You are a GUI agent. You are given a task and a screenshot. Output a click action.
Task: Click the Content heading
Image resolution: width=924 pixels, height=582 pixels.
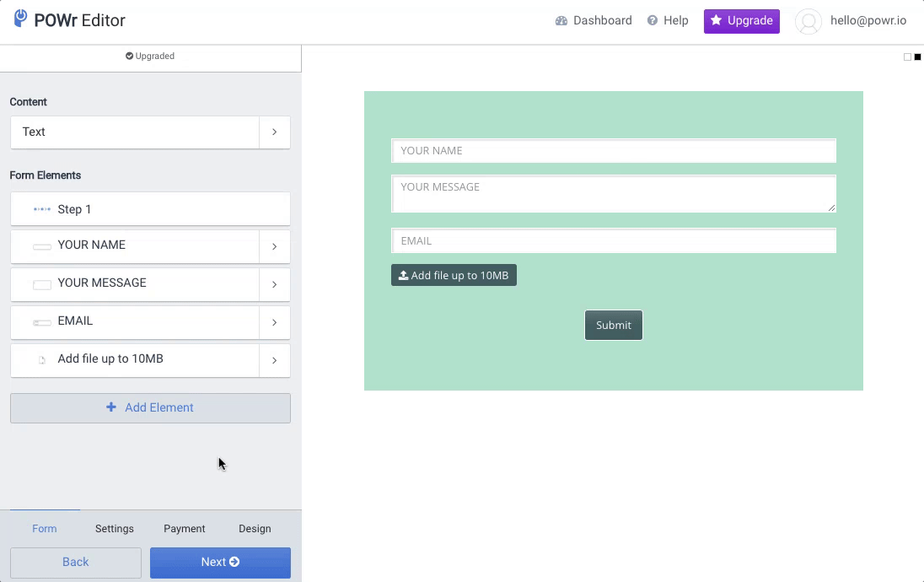pos(29,102)
